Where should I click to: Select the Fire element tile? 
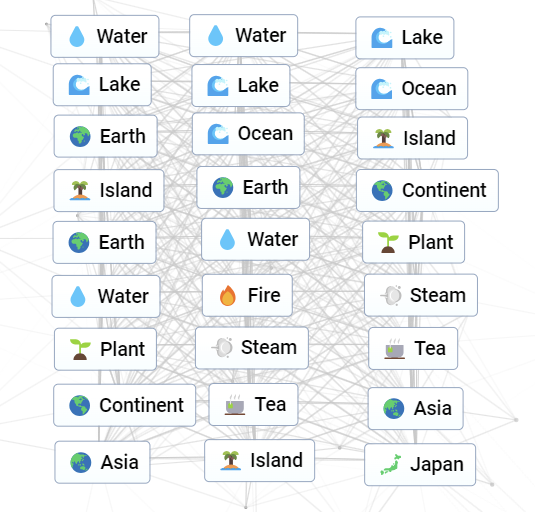coord(247,295)
